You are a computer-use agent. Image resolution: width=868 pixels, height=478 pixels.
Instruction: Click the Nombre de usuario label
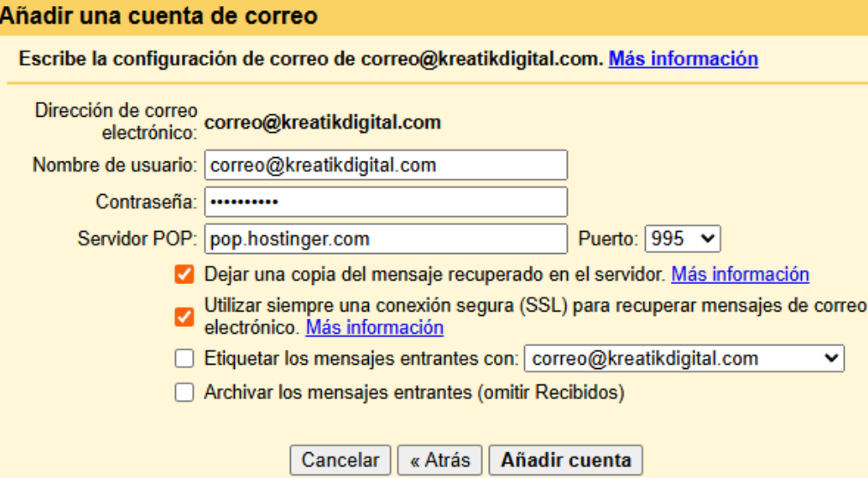pyautogui.click(x=115, y=165)
